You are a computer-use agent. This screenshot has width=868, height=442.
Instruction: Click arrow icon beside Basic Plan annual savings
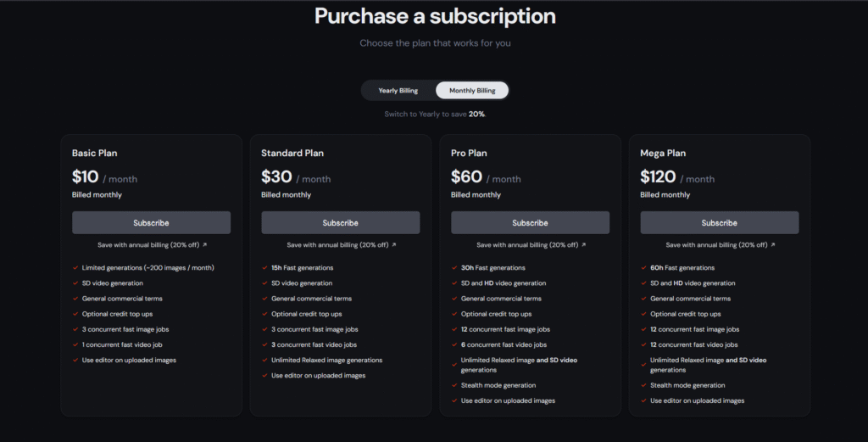[205, 245]
